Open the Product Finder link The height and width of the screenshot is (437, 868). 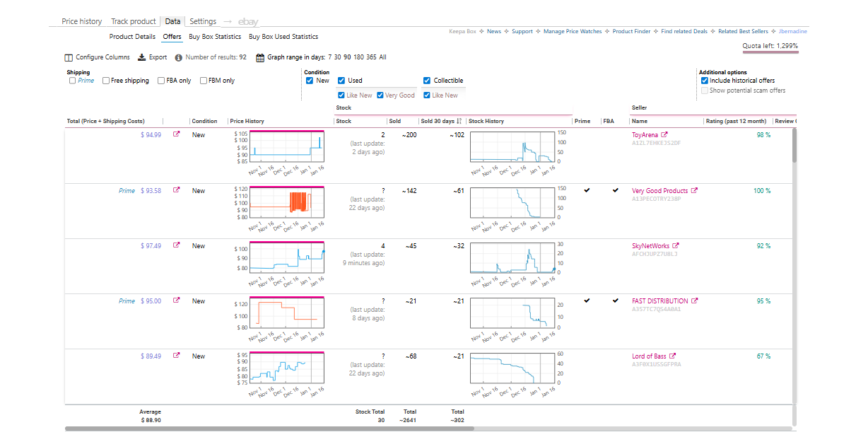pyautogui.click(x=633, y=31)
